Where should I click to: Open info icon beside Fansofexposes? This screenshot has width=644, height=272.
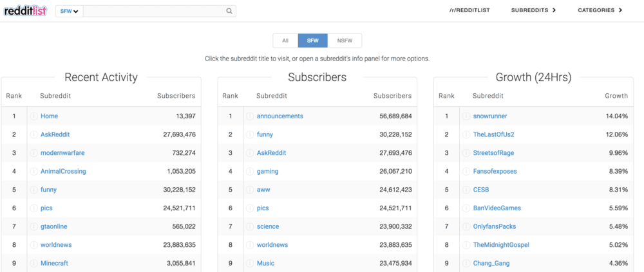(466, 171)
